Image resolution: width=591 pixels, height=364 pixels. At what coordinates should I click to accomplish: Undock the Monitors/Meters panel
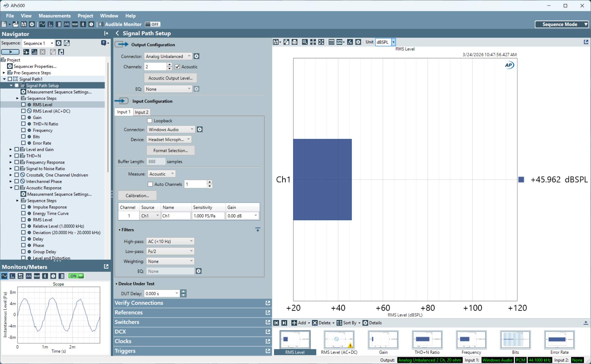pyautogui.click(x=106, y=267)
